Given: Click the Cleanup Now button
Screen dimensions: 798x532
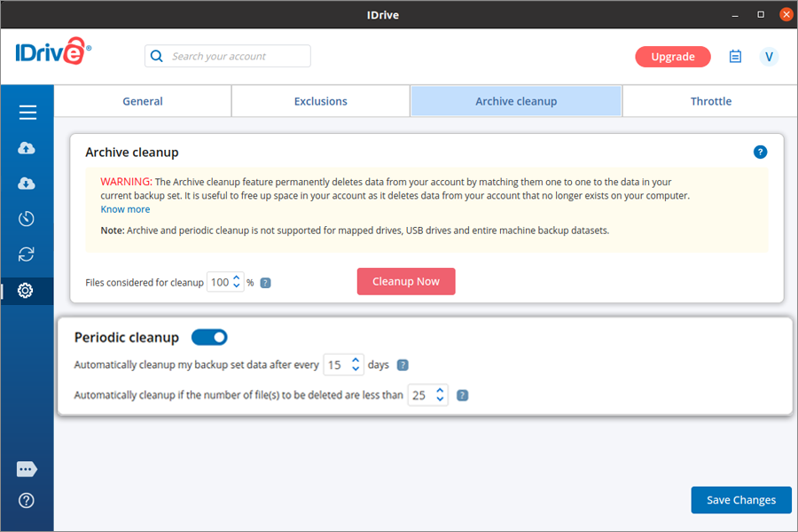Looking at the screenshot, I should (406, 281).
